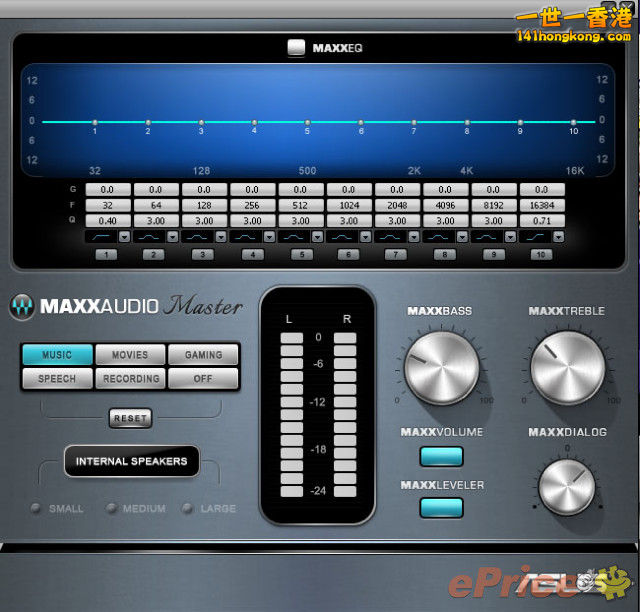Screen dimensions: 640x612
Task: Toggle the MaxxLeveler switch
Action: pos(441,507)
